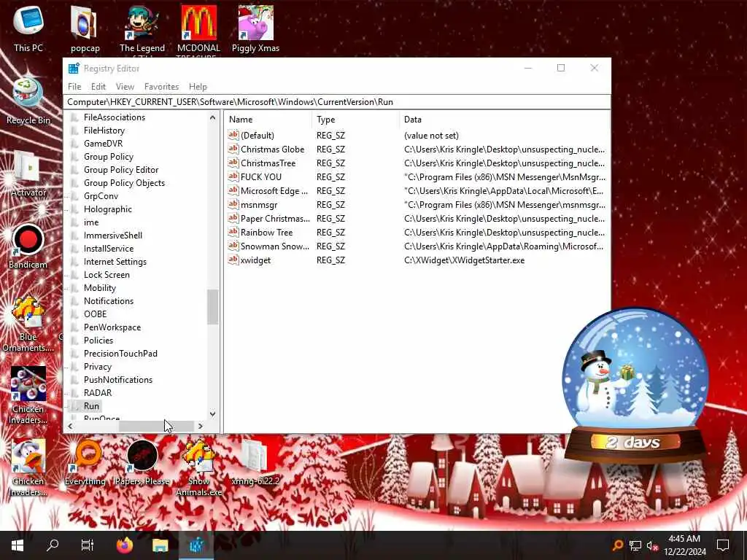Screen dimensions: 747x560
Task: Select the Run key in tree
Action: [91, 405]
